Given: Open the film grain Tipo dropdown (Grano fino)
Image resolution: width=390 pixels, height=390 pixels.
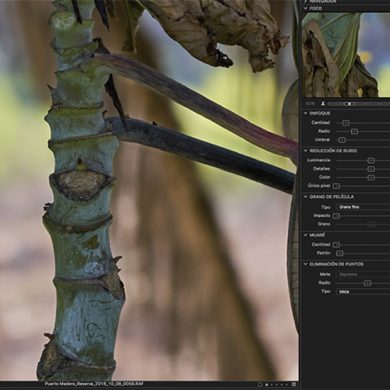Looking at the screenshot, I should 363,207.
